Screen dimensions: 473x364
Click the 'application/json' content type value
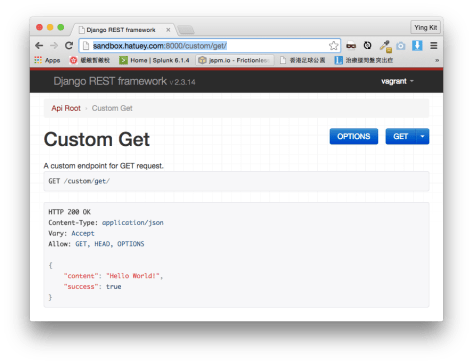(x=133, y=223)
